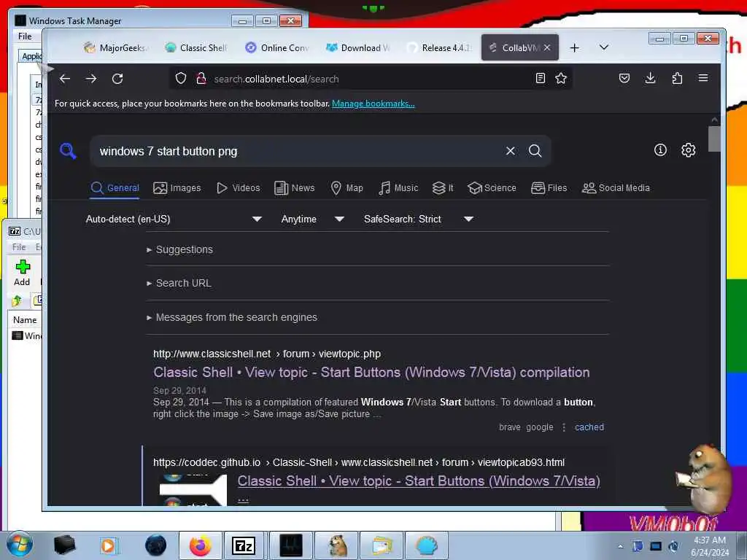The width and height of the screenshot is (747, 560).
Task: Clear the search query with the X
Action: click(510, 151)
